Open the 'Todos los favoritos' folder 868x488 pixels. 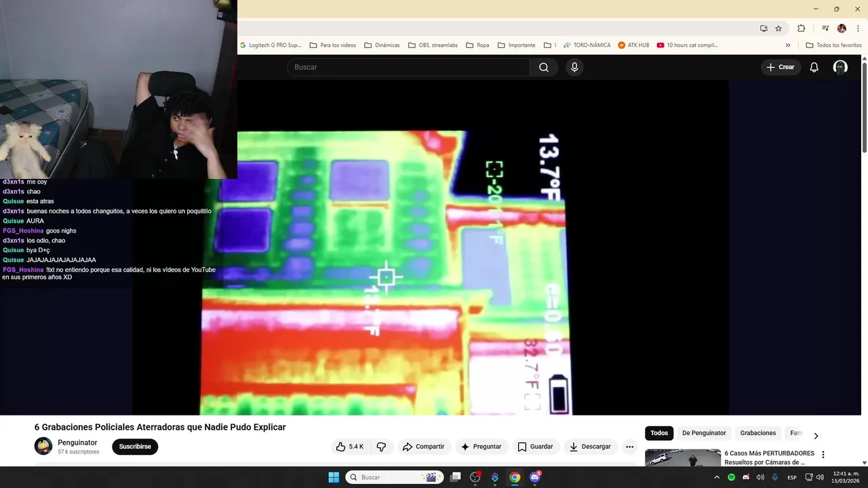[833, 45]
